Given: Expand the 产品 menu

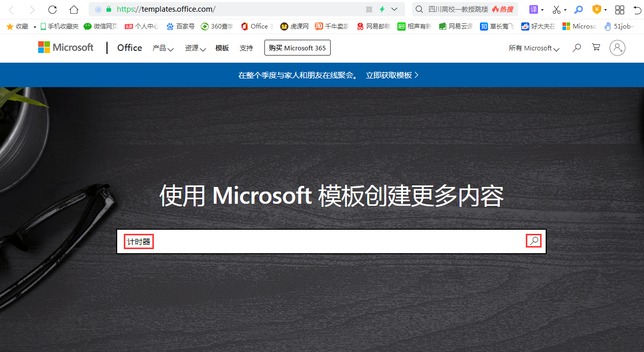Looking at the screenshot, I should pyautogui.click(x=163, y=48).
